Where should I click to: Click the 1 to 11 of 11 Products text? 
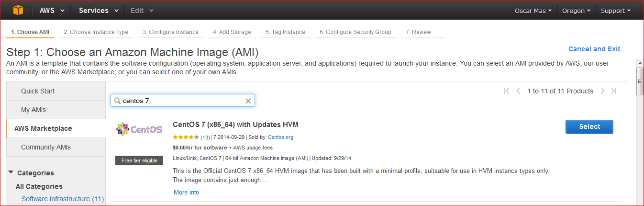coord(560,91)
